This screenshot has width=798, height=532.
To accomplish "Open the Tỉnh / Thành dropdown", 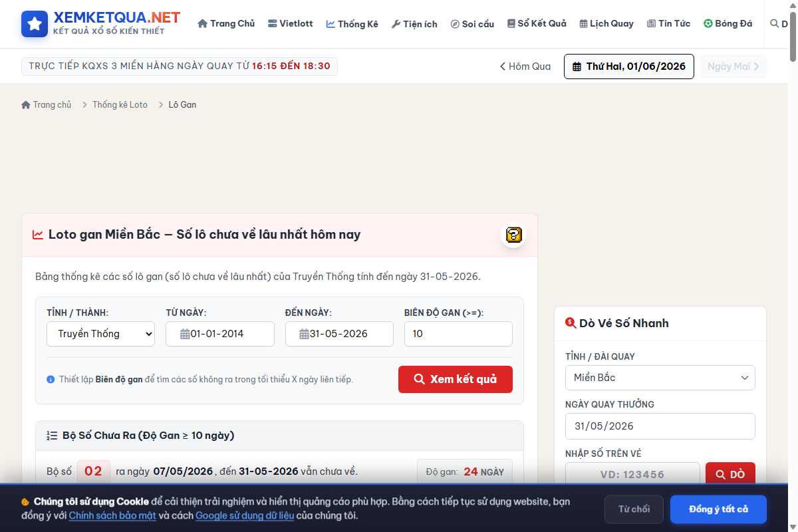I will click(100, 334).
